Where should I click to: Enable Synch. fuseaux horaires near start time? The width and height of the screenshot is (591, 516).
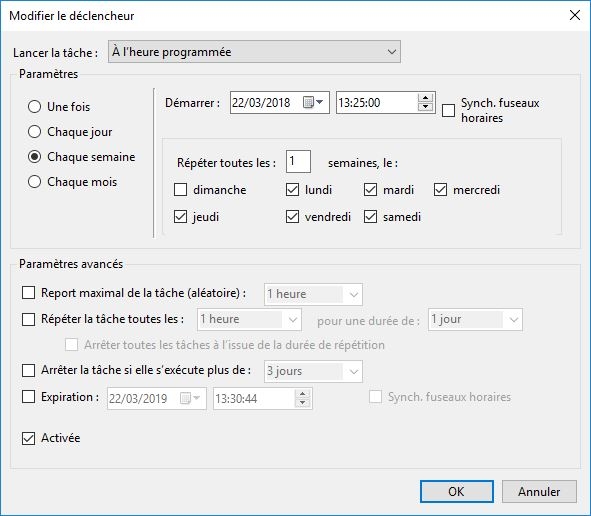(x=448, y=110)
